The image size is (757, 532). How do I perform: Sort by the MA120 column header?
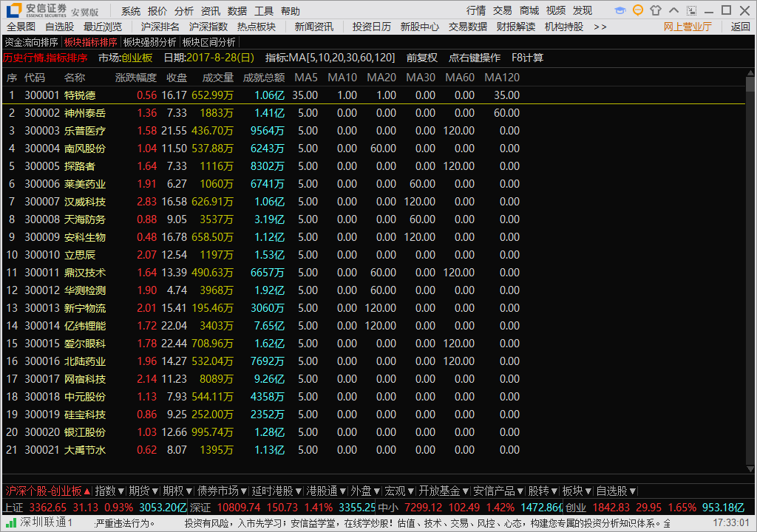tap(502, 78)
